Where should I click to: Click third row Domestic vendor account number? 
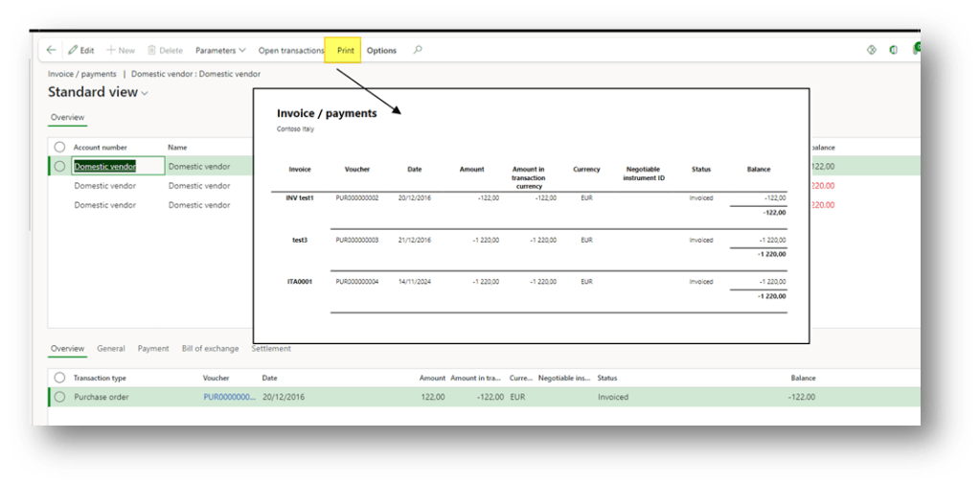click(x=105, y=205)
